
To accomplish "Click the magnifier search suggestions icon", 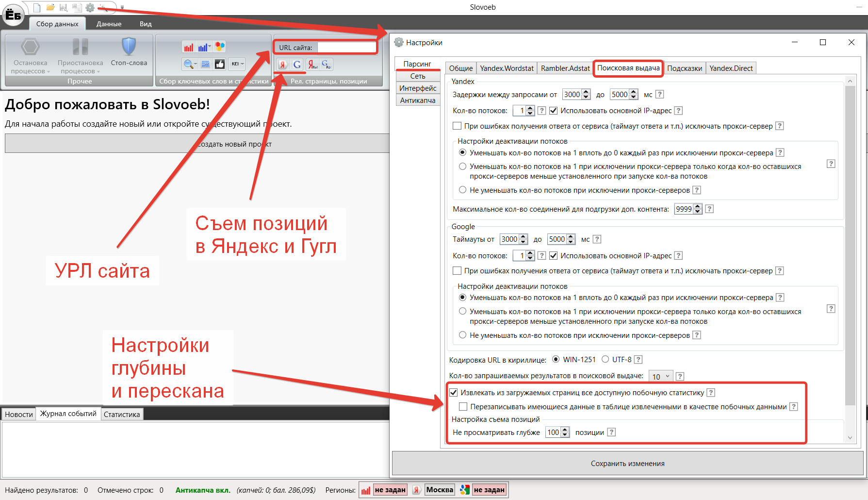I will [x=188, y=64].
